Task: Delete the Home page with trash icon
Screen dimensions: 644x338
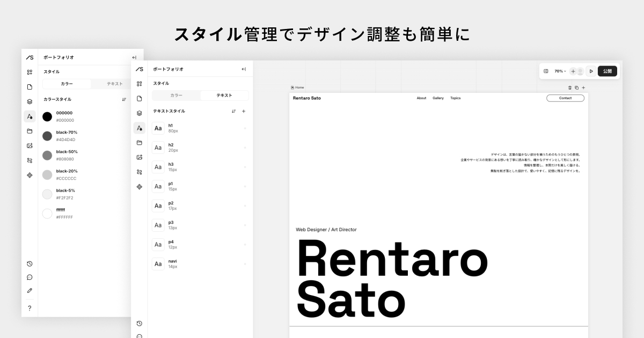Action: (570, 87)
